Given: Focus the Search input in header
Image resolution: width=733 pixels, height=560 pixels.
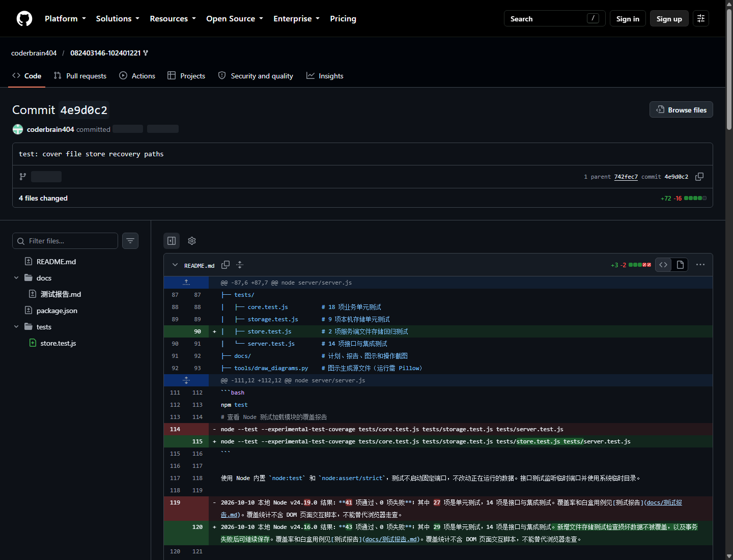Looking at the screenshot, I should coord(555,19).
